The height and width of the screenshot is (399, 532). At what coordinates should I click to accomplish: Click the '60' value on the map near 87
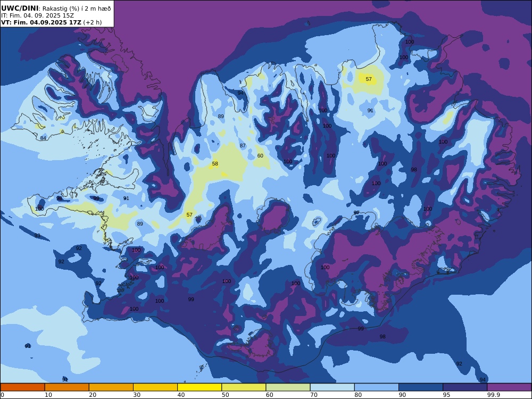(x=260, y=156)
